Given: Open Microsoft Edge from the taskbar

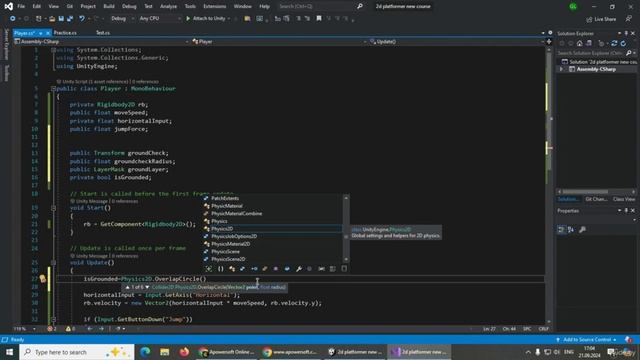Looking at the screenshot, I should click(x=145, y=352).
